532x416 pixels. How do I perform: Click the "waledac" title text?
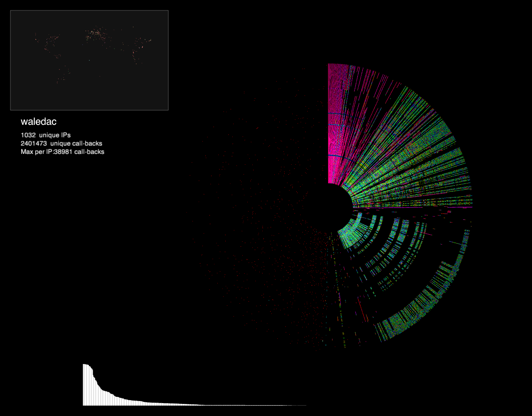(x=39, y=122)
